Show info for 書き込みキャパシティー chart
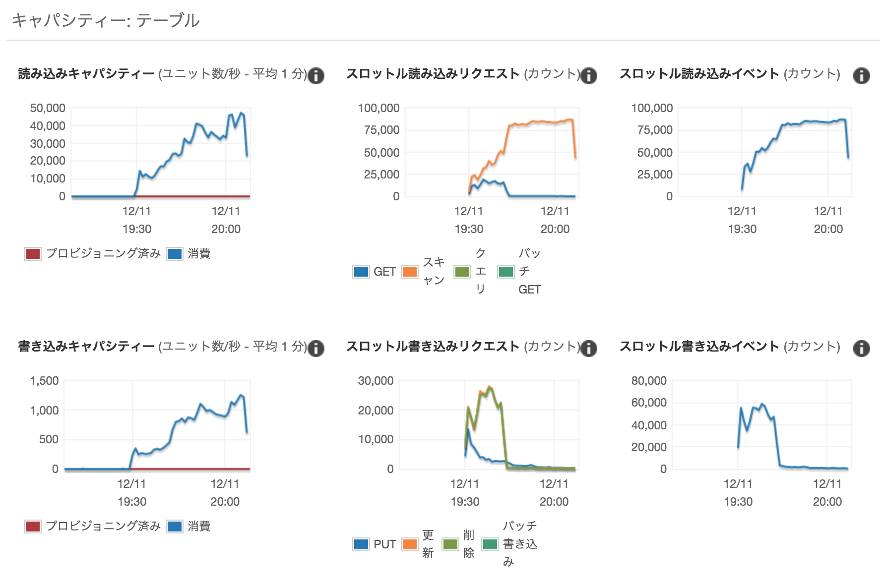This screenshot has width=880, height=588. 316,349
